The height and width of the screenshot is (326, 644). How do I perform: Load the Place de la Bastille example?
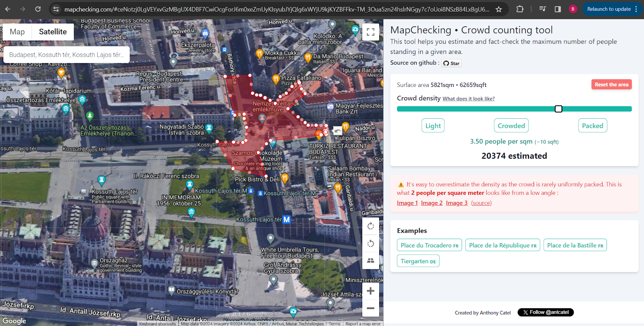(575, 245)
